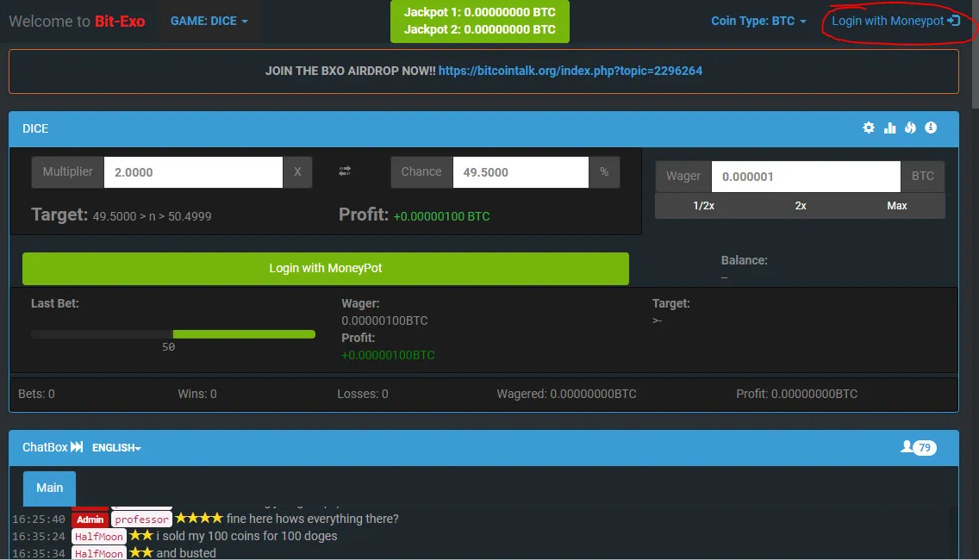The width and height of the screenshot is (979, 560).
Task: Click the green Jackpot display box
Action: click(x=479, y=22)
